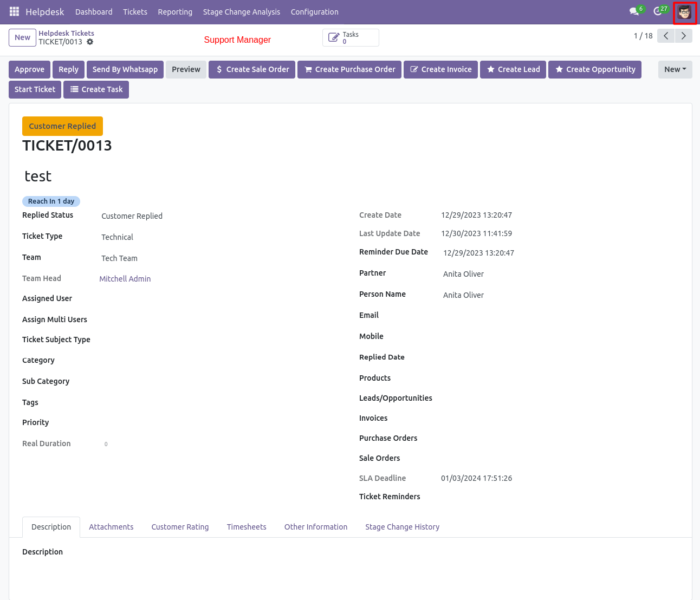Open the Dashboard menu
This screenshot has height=600, width=700.
(94, 12)
